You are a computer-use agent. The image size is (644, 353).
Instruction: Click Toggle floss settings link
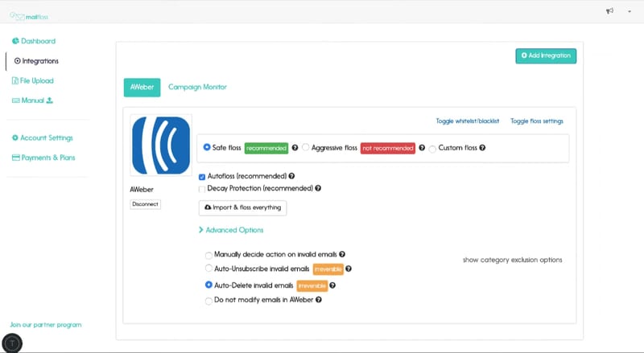tap(537, 121)
